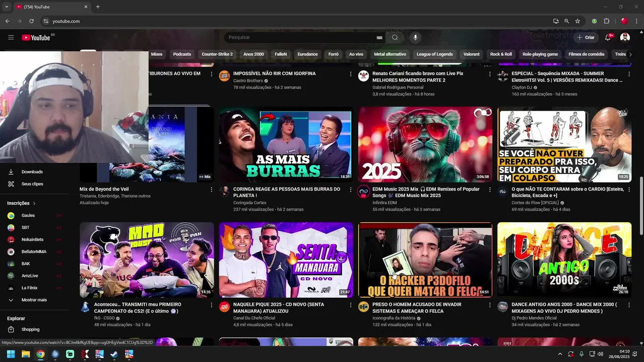The height and width of the screenshot is (362, 644).
Task: Open the YouTube notifications bell
Action: coord(608,37)
